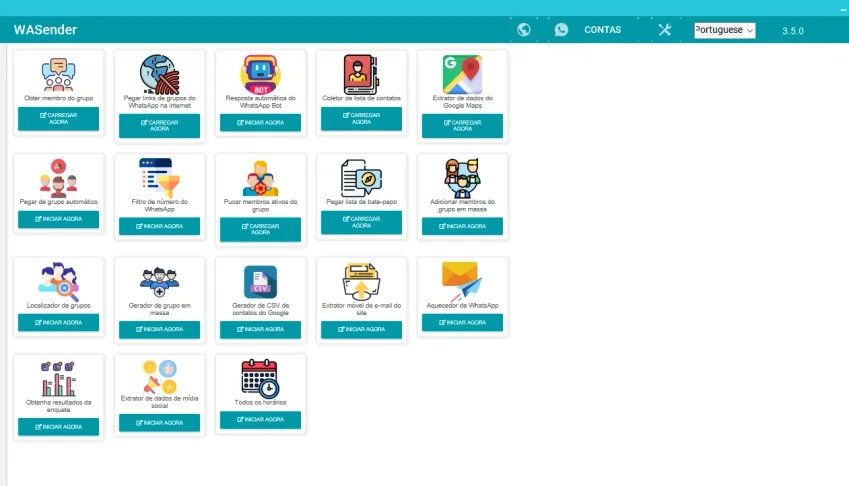849x486 pixels.
Task: Select the WhatsApp Bot robot icon
Action: [x=260, y=74]
